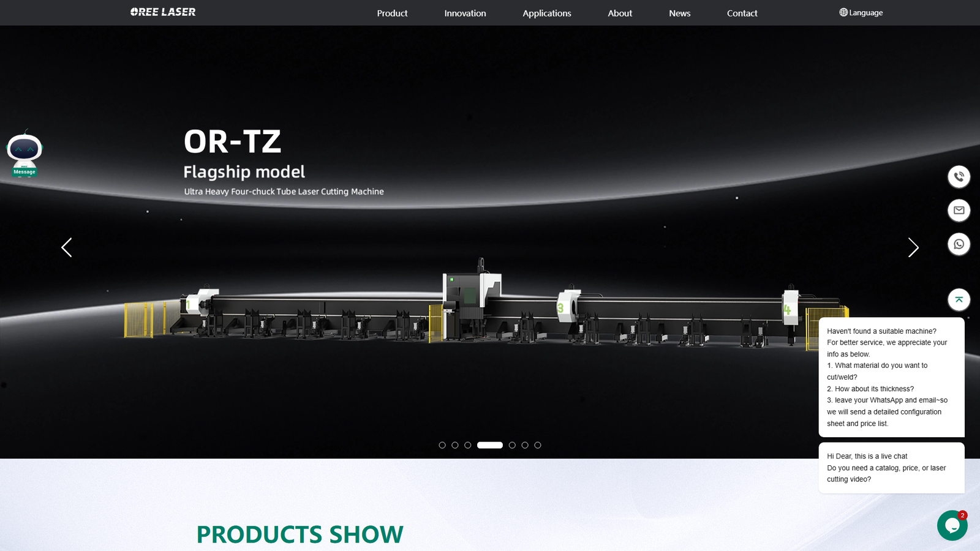Expand the Product menu
Image resolution: width=980 pixels, height=551 pixels.
point(392,13)
